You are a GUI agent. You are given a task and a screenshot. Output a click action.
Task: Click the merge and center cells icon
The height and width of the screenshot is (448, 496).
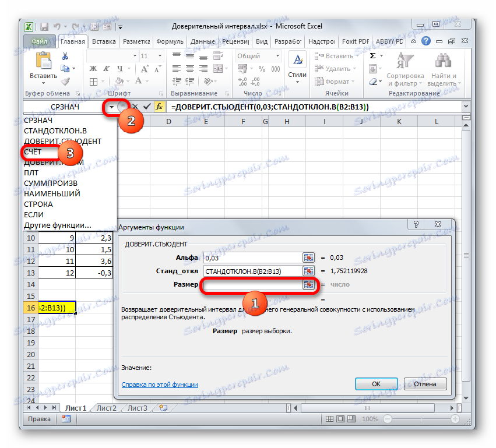[x=218, y=69]
